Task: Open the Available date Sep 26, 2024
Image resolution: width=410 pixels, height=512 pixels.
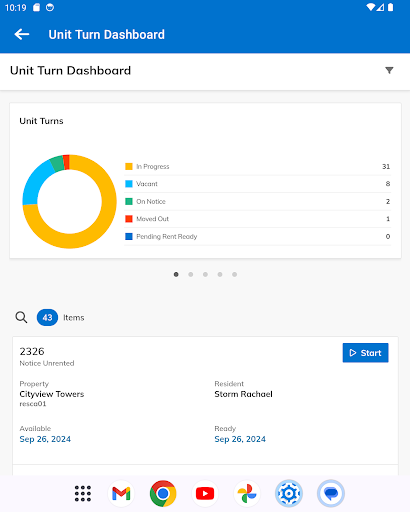Action: (x=45, y=439)
